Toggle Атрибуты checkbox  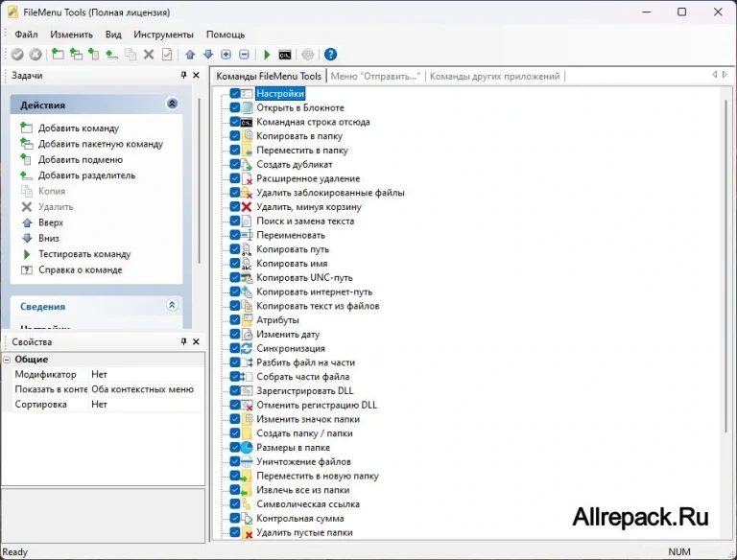point(235,320)
